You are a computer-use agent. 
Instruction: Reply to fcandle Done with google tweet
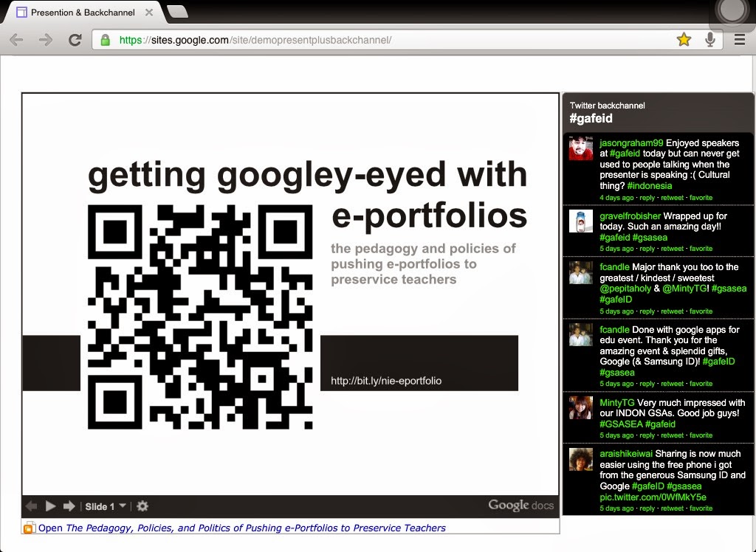point(647,384)
